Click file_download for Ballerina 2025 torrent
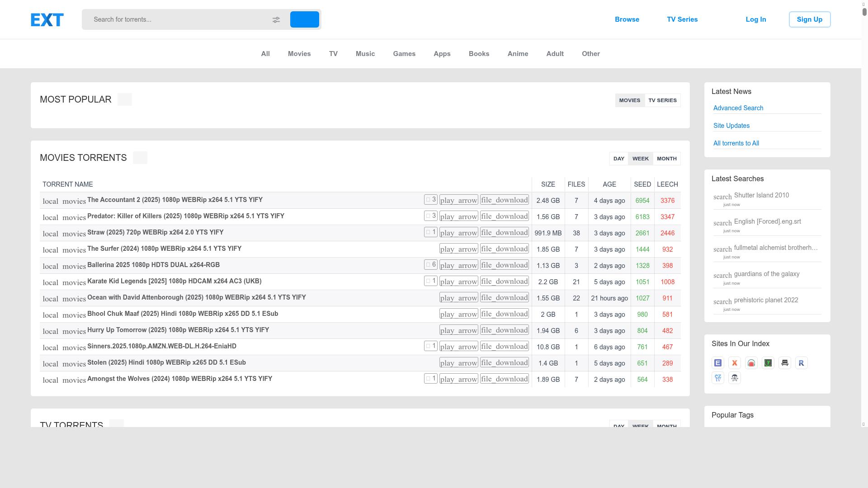868x488 pixels. click(504, 265)
